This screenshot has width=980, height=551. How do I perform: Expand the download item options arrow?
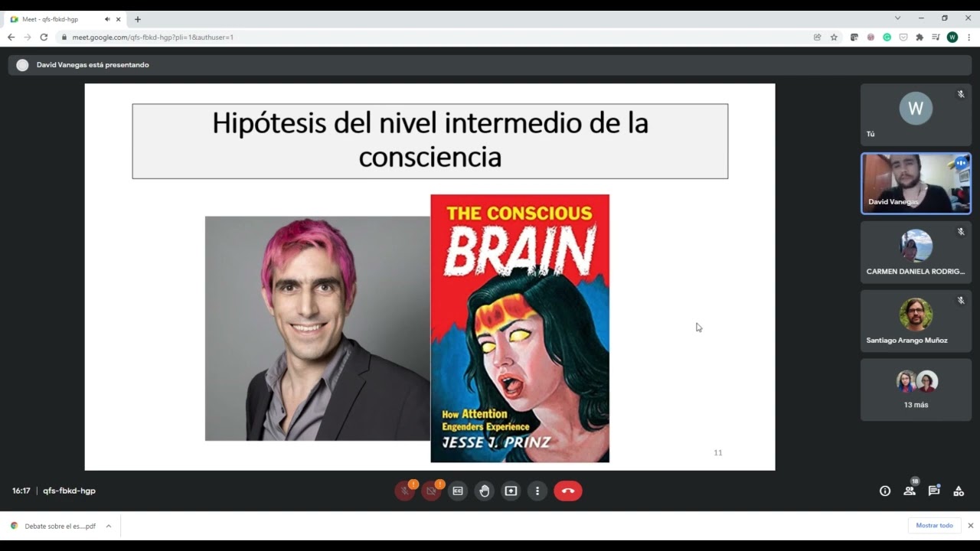click(109, 526)
